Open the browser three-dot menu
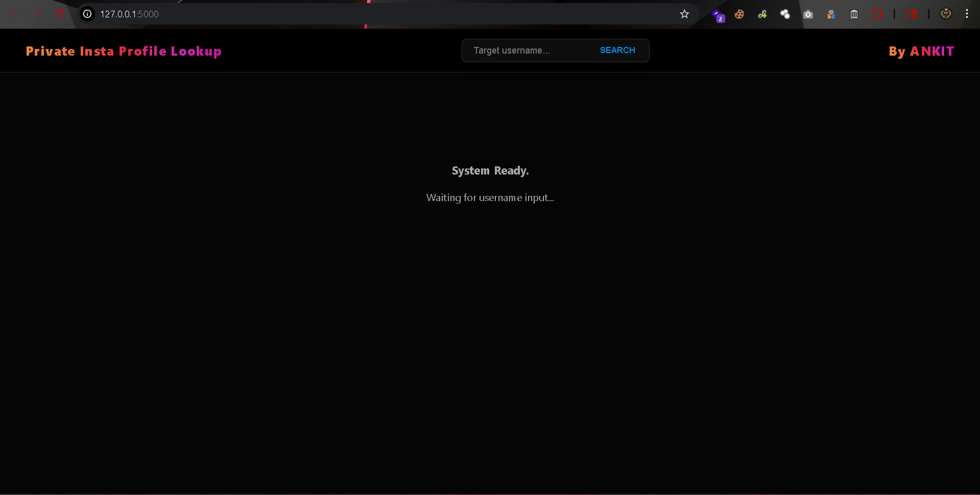This screenshot has height=495, width=980. [967, 14]
